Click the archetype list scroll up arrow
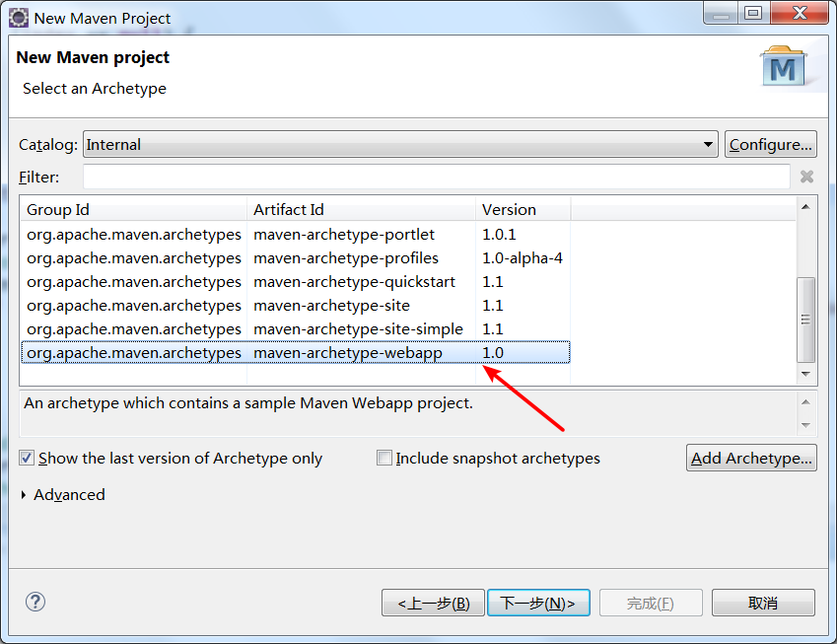This screenshot has height=644, width=837. (x=806, y=207)
